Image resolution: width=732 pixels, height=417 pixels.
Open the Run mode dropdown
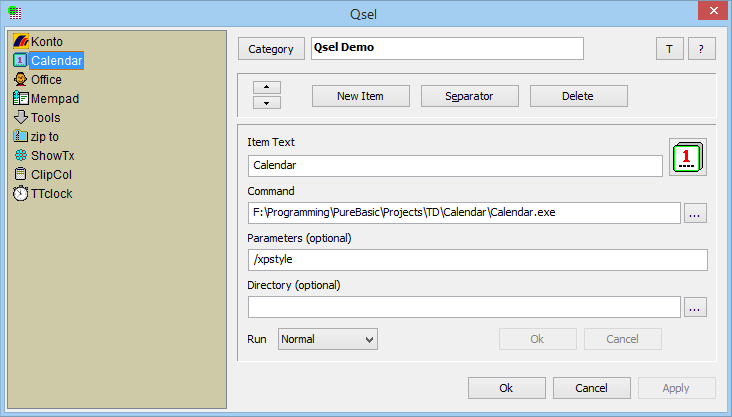point(327,339)
